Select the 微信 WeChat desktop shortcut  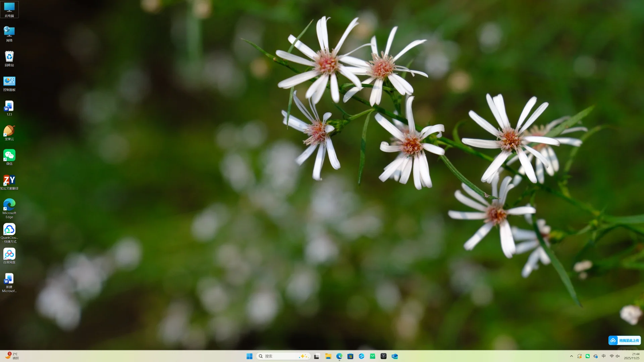pyautogui.click(x=9, y=157)
